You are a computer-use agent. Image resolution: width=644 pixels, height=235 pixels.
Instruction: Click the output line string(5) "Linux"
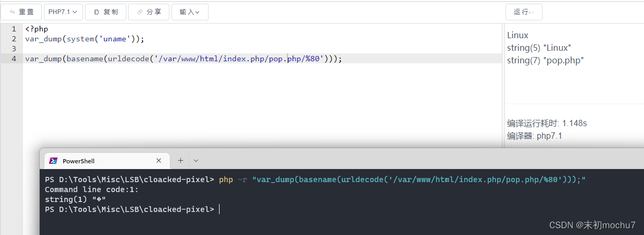(539, 48)
